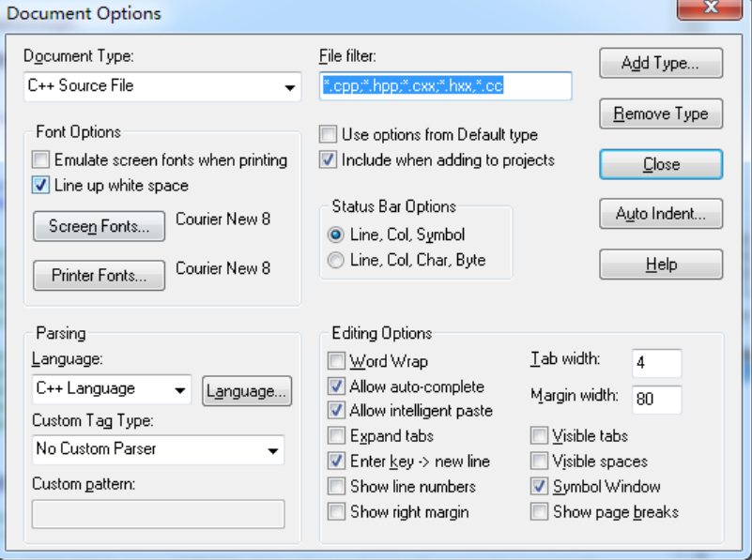Close the Document Options window with X
This screenshot has height=560, width=752.
pos(710,8)
